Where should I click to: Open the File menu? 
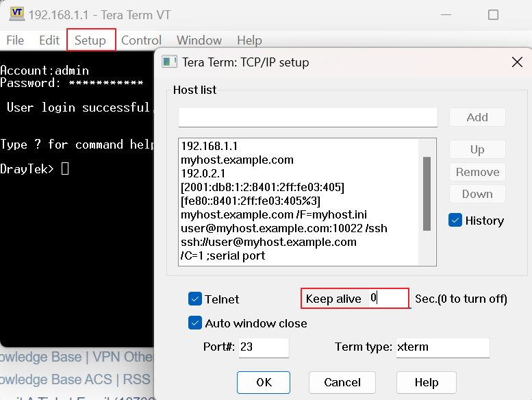coord(15,40)
